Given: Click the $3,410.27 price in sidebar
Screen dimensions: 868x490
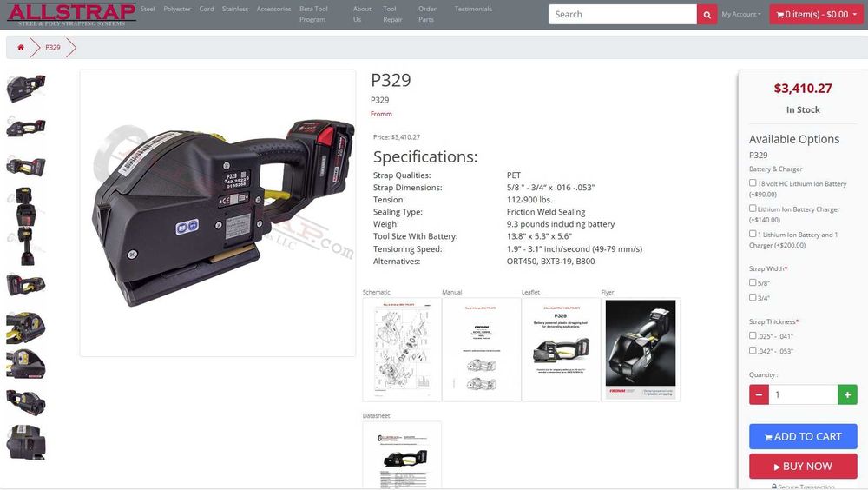Looking at the screenshot, I should click(x=803, y=89).
